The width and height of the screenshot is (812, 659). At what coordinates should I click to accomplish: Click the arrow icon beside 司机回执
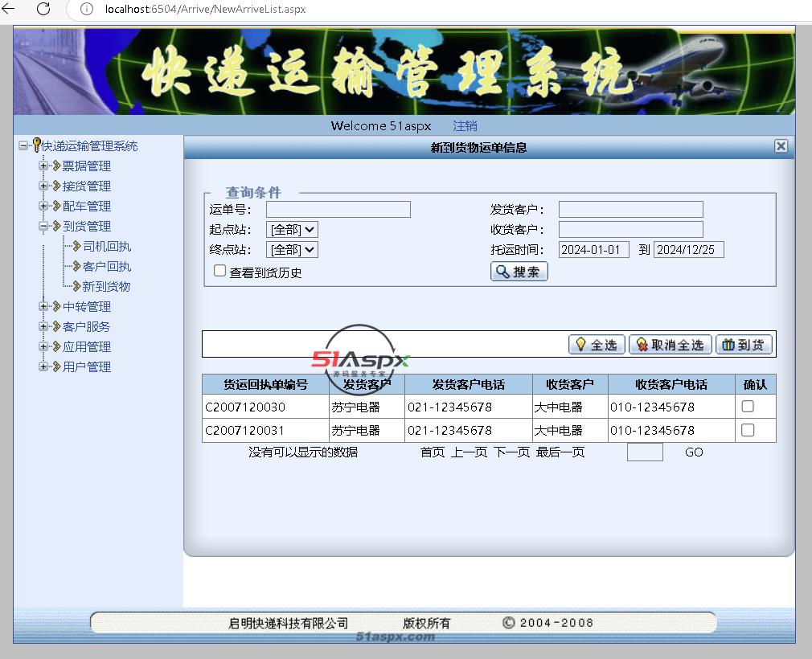[x=76, y=246]
